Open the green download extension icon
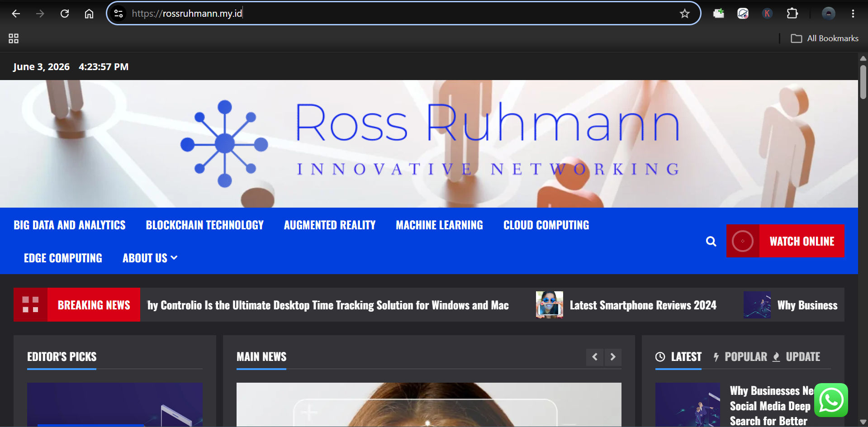The image size is (868, 427). [719, 14]
